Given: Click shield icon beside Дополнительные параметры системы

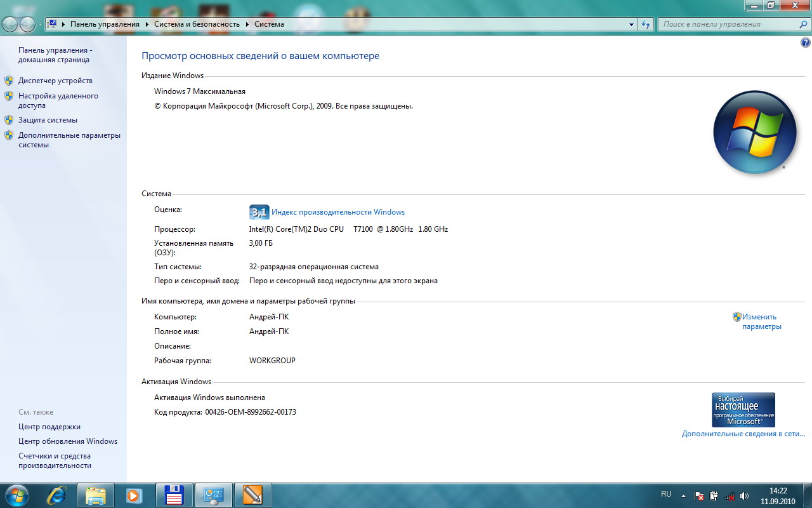Looking at the screenshot, I should coord(9,135).
